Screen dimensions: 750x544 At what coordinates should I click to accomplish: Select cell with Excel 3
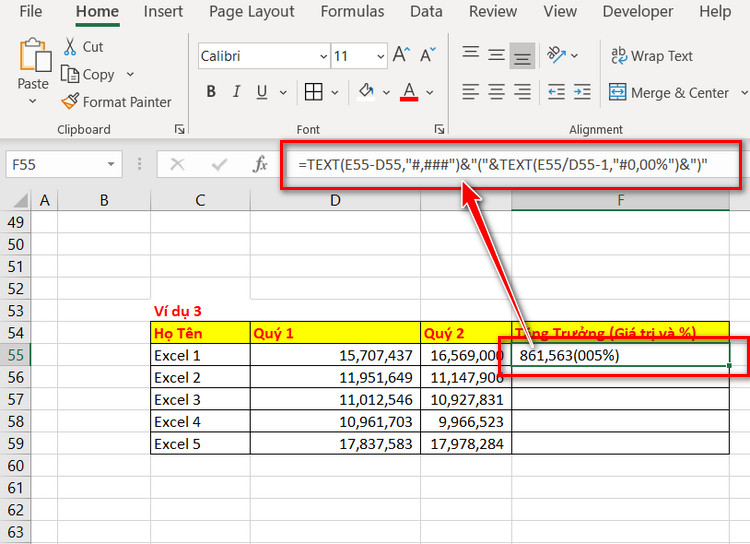tap(200, 400)
